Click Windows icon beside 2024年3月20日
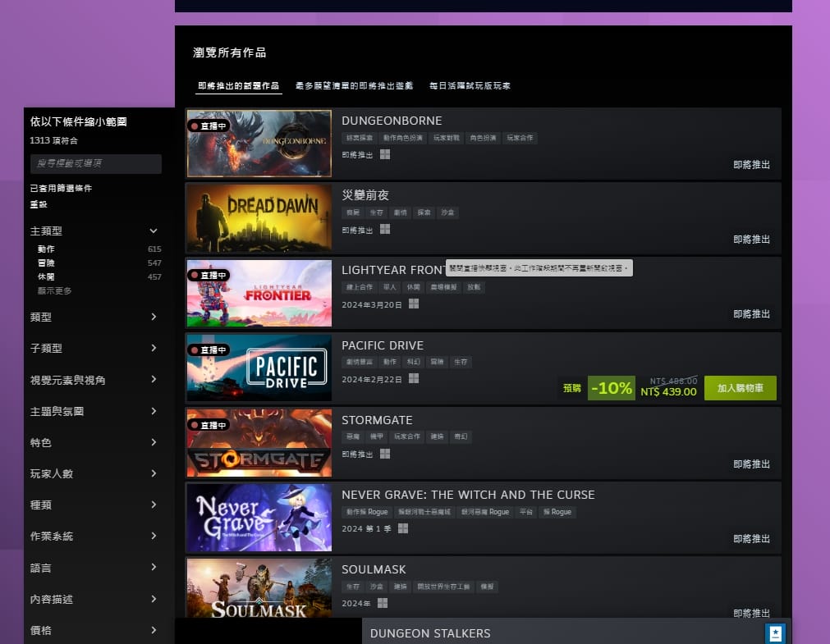The height and width of the screenshot is (644, 830). click(x=414, y=304)
